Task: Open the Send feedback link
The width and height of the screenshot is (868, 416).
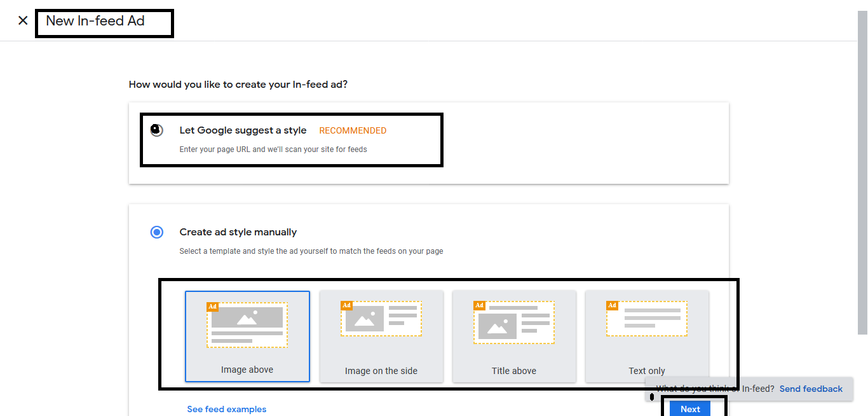Action: click(811, 389)
